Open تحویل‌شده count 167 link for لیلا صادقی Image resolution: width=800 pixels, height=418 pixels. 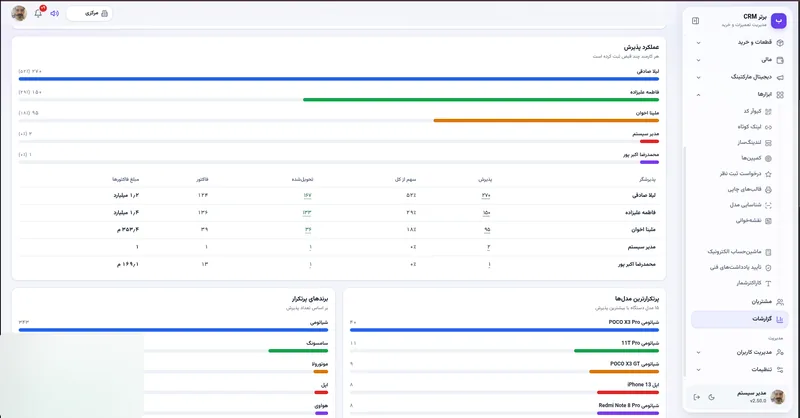pos(307,195)
